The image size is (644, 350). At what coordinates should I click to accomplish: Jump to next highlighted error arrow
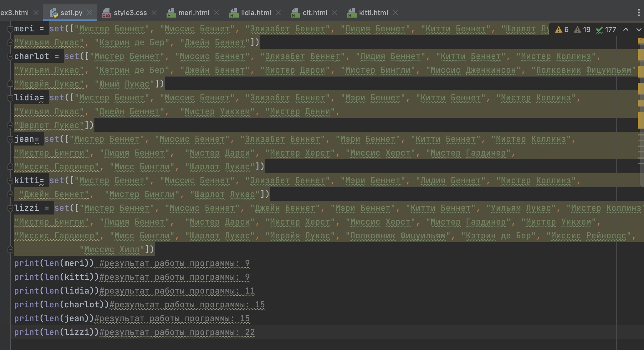(639, 29)
